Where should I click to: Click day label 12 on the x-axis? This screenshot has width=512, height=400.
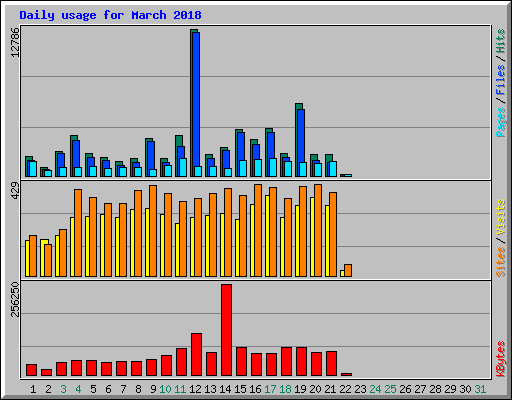click(195, 389)
